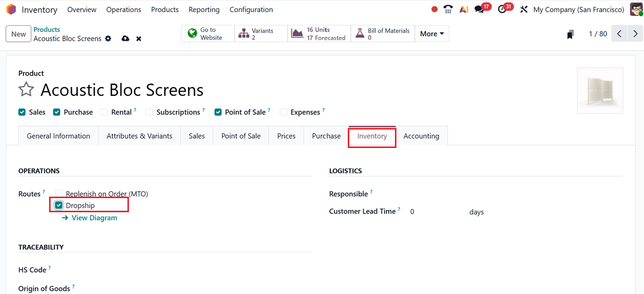Open the Configuration menu
This screenshot has height=294, width=644.
click(251, 9)
